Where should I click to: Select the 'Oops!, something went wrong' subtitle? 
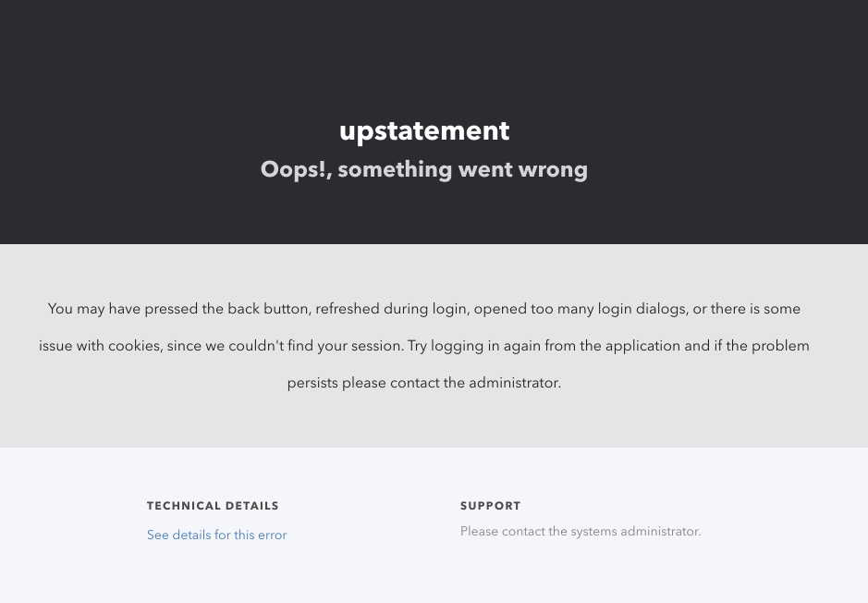tap(423, 169)
